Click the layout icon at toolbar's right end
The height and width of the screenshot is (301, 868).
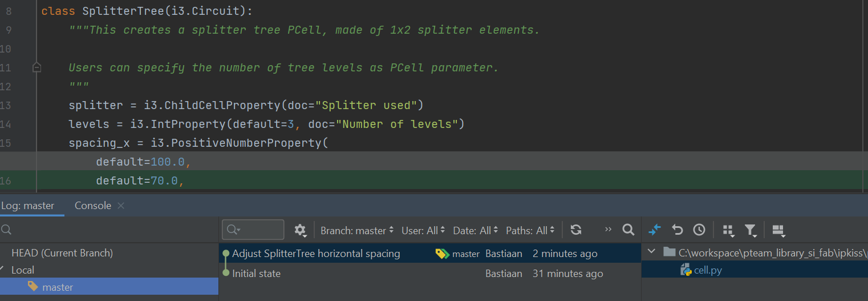coord(778,230)
